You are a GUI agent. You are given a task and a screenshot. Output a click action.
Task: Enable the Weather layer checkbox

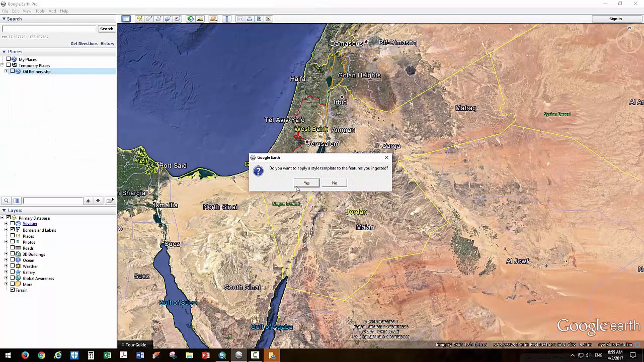click(x=13, y=266)
